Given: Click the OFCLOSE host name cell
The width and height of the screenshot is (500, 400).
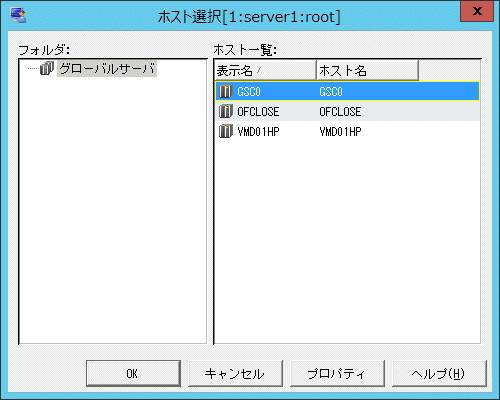Looking at the screenshot, I should 340,111.
